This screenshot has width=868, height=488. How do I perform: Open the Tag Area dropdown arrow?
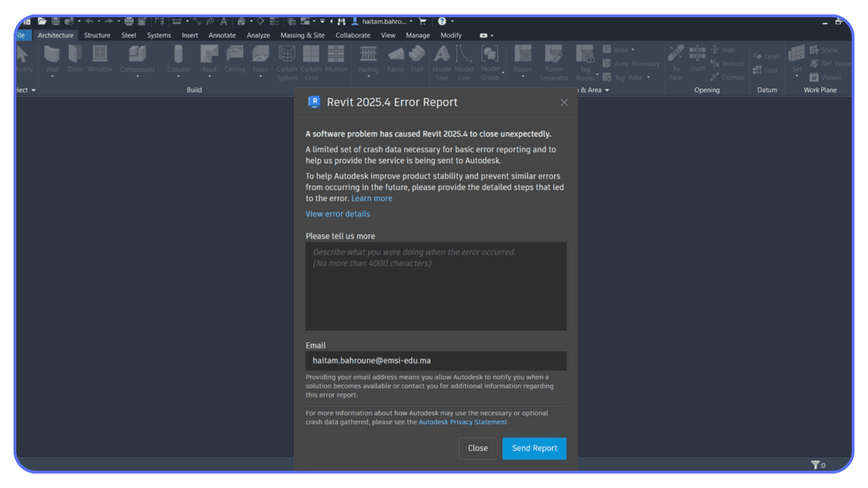(x=648, y=77)
